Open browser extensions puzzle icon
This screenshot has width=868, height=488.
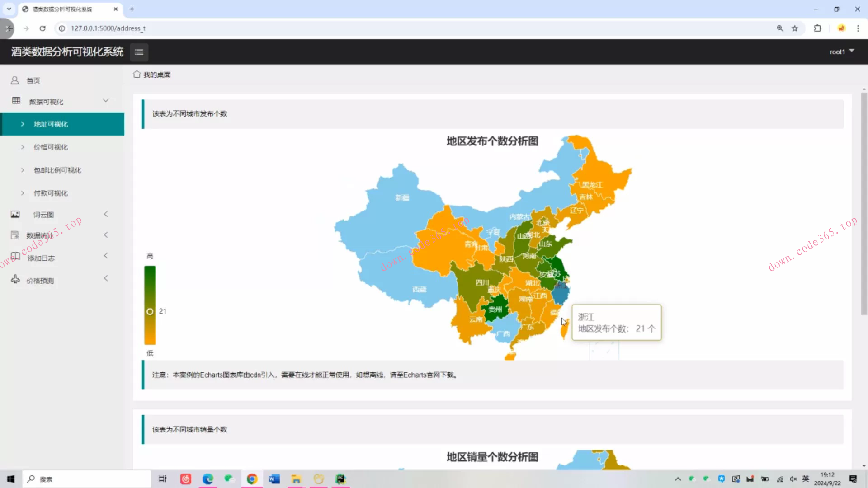coord(817,28)
